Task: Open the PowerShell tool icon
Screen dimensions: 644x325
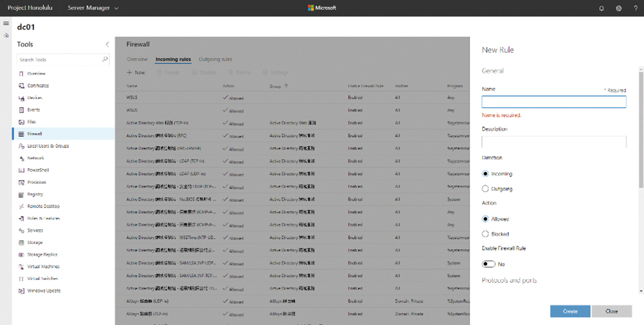Action: pyautogui.click(x=21, y=170)
